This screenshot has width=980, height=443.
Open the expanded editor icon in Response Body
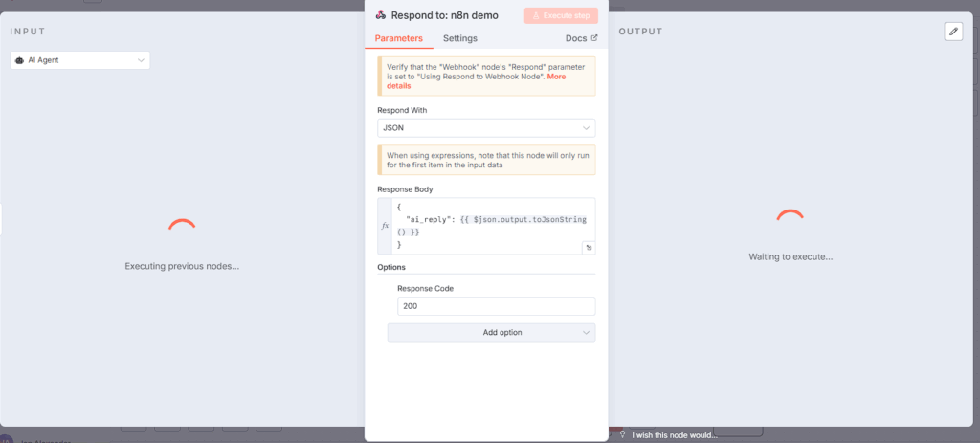tap(589, 248)
